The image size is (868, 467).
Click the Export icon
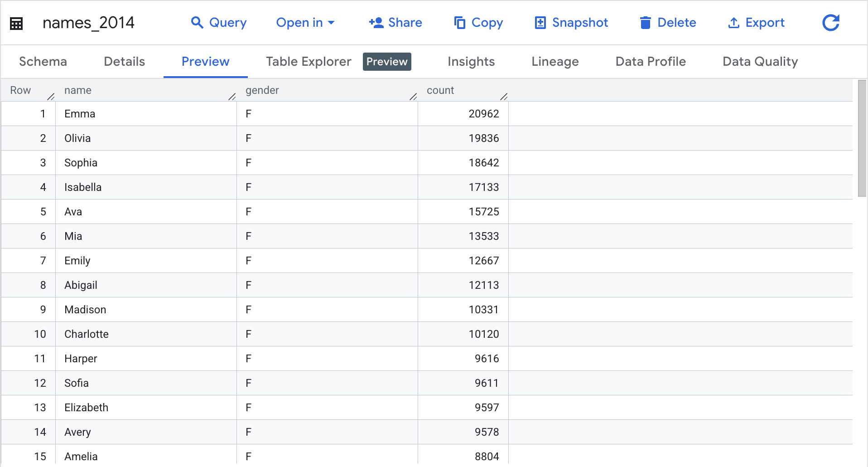pyautogui.click(x=733, y=23)
